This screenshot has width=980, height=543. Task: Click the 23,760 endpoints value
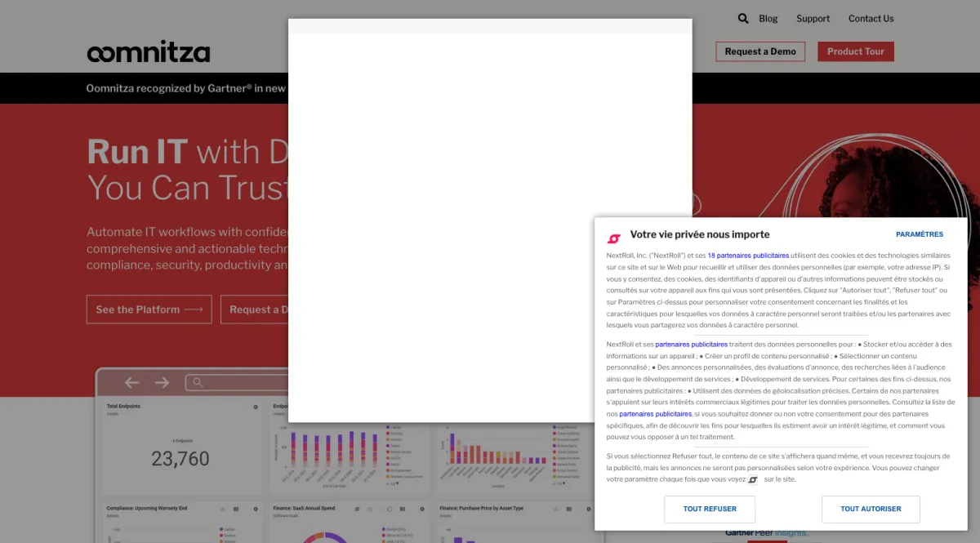click(x=180, y=459)
